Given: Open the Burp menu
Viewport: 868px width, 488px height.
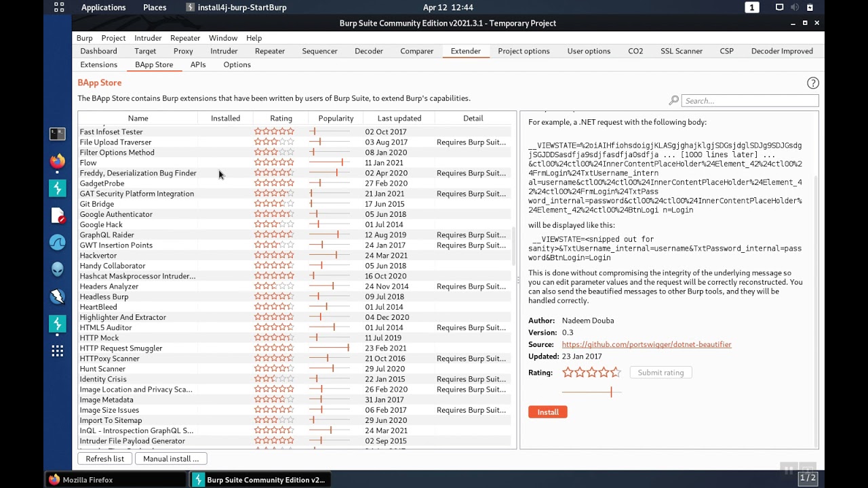Looking at the screenshot, I should [84, 38].
